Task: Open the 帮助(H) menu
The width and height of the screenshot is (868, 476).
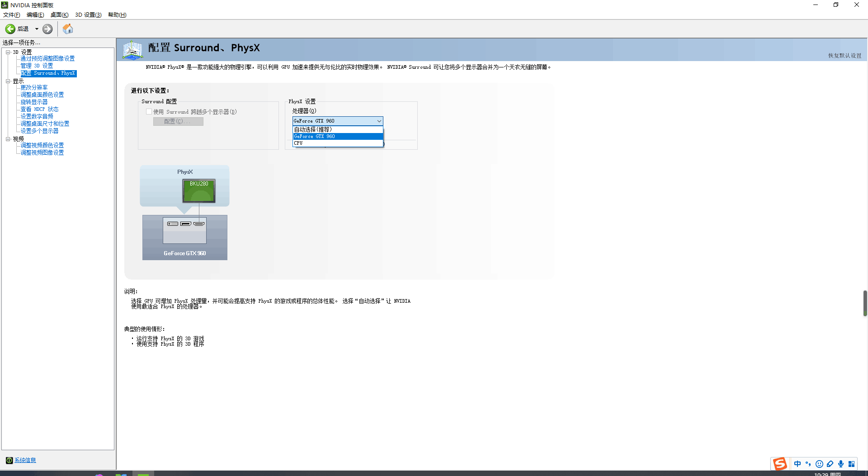Action: pyautogui.click(x=117, y=15)
